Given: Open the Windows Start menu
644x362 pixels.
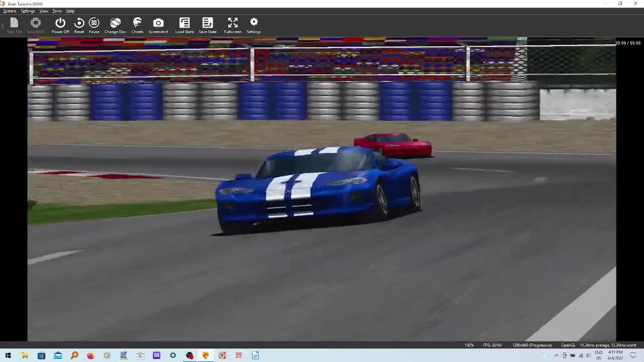Looking at the screenshot, I should [x=8, y=355].
